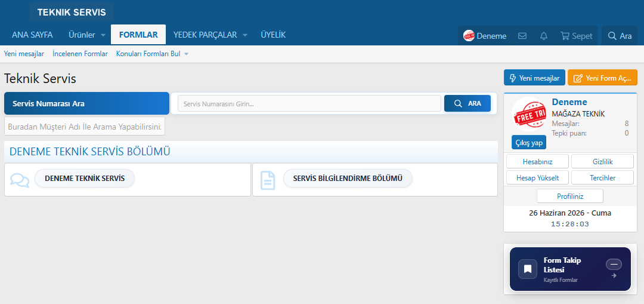The height and width of the screenshot is (304, 644).
Task: Open the Hesabınız button
Action: point(538,162)
